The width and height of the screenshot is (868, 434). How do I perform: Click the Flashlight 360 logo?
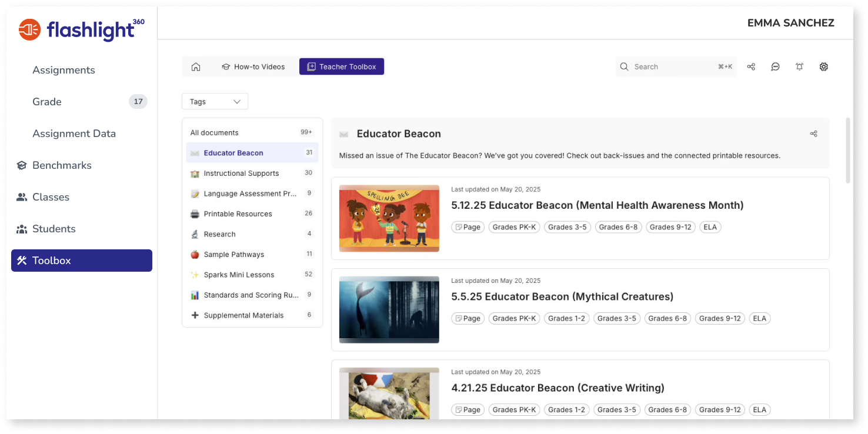pyautogui.click(x=81, y=29)
